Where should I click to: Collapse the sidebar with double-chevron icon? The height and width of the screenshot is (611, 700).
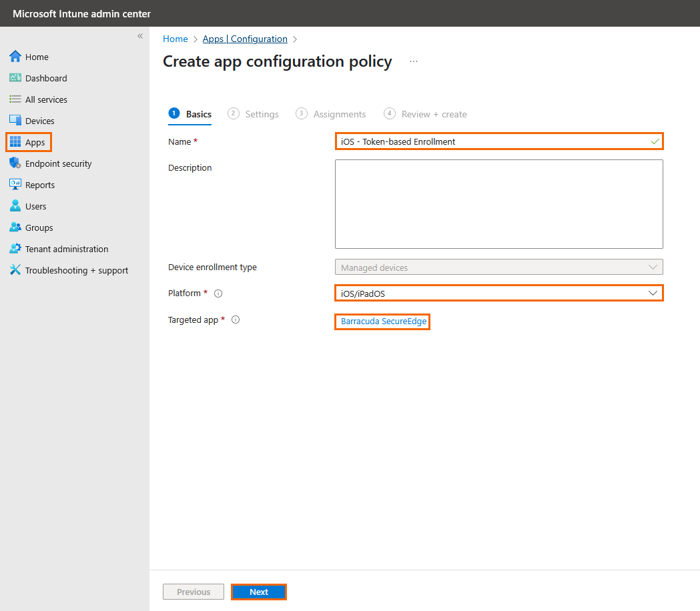[x=140, y=36]
